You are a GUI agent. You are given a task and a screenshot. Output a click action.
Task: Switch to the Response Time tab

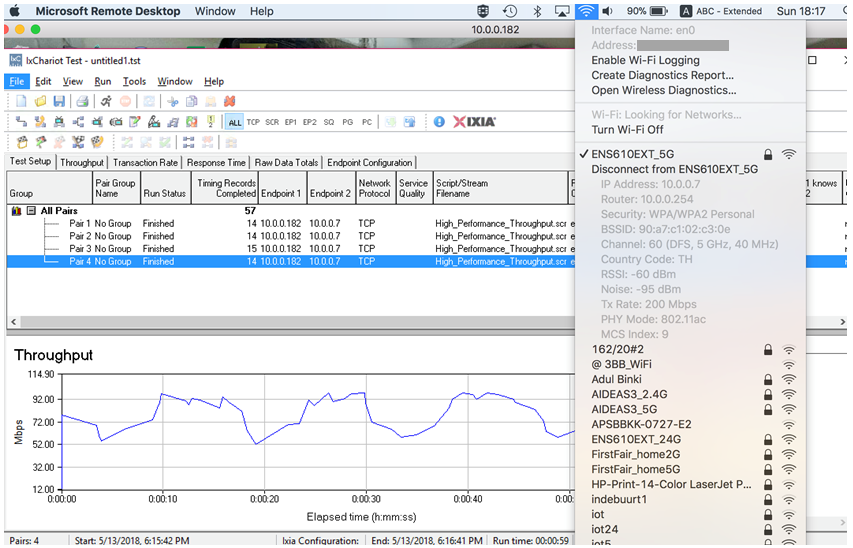point(216,162)
